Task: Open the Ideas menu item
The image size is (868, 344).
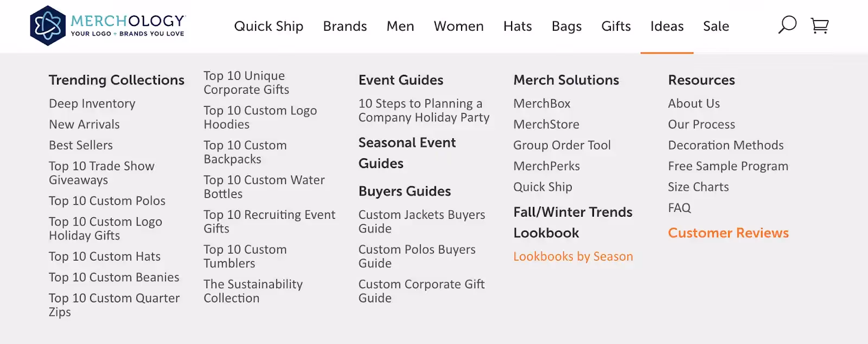Action: [x=667, y=26]
